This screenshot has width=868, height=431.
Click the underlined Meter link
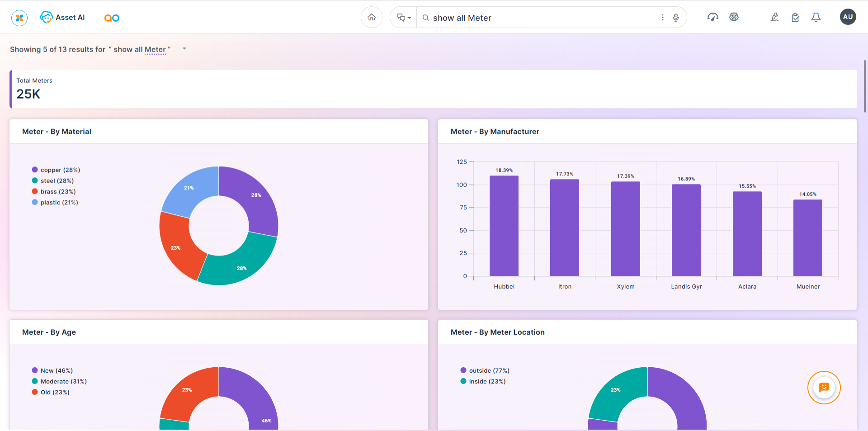155,50
